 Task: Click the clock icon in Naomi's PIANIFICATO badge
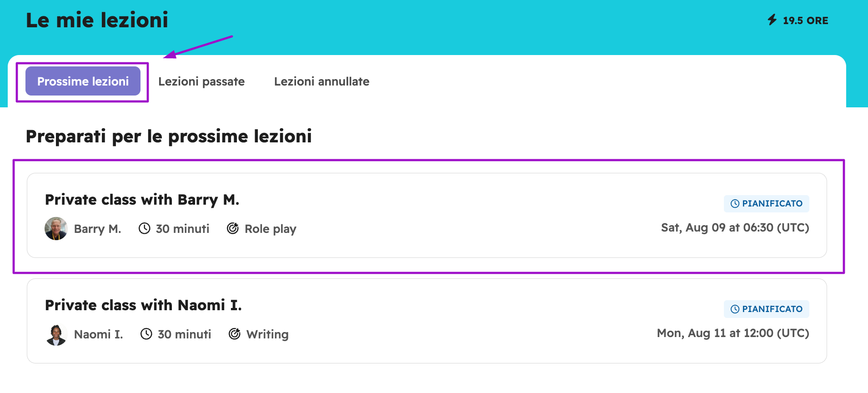tap(735, 309)
